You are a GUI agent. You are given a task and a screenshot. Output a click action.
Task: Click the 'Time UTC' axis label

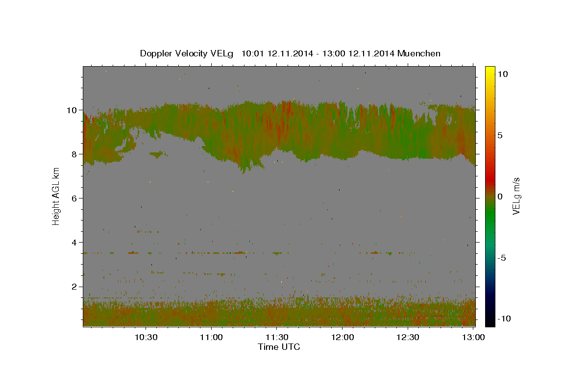[x=279, y=347]
